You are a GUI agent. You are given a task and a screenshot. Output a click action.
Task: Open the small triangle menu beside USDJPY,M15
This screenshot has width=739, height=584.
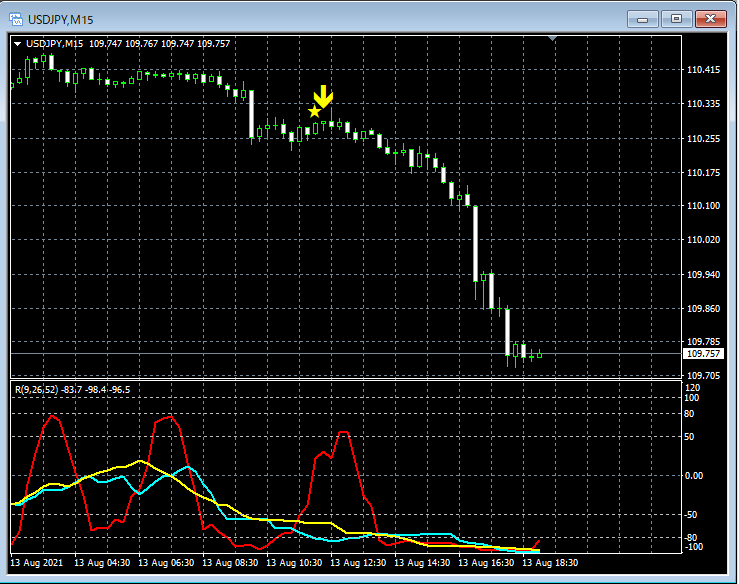17,44
